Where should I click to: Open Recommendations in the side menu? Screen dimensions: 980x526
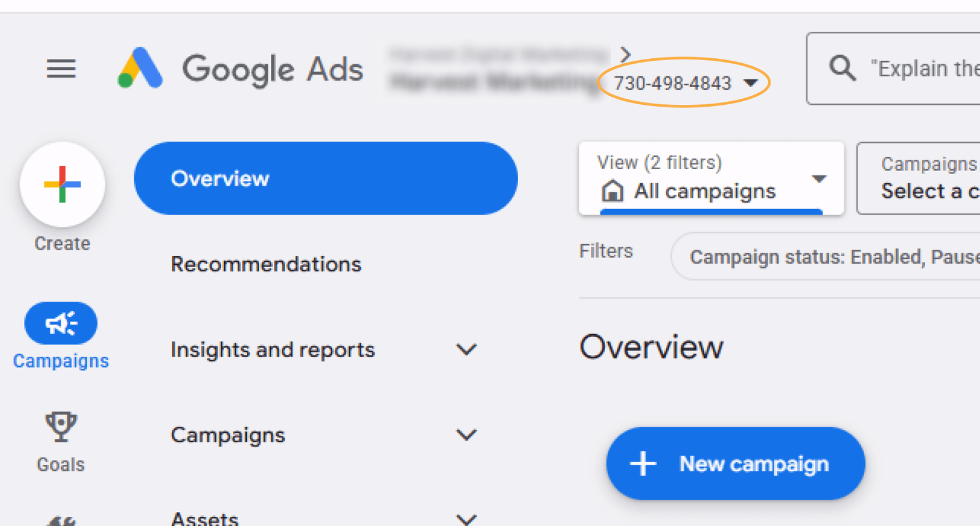tap(266, 264)
